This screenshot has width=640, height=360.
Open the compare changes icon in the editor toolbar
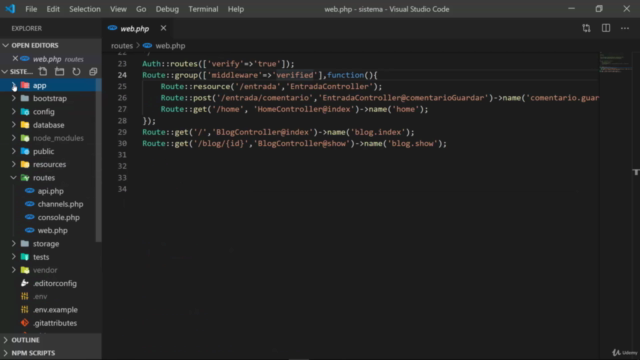point(586,28)
